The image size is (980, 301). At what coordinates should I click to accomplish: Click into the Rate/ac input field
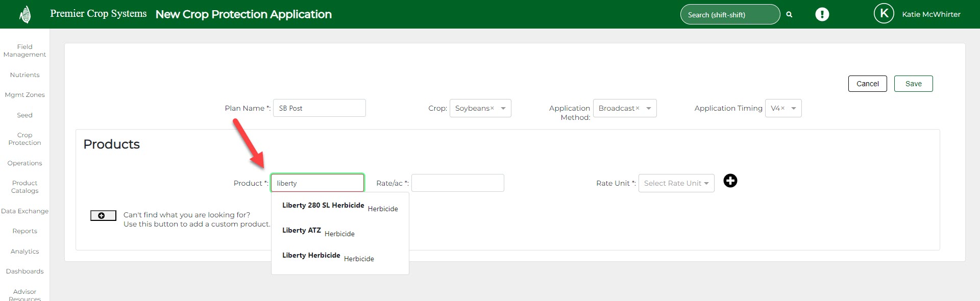[457, 183]
